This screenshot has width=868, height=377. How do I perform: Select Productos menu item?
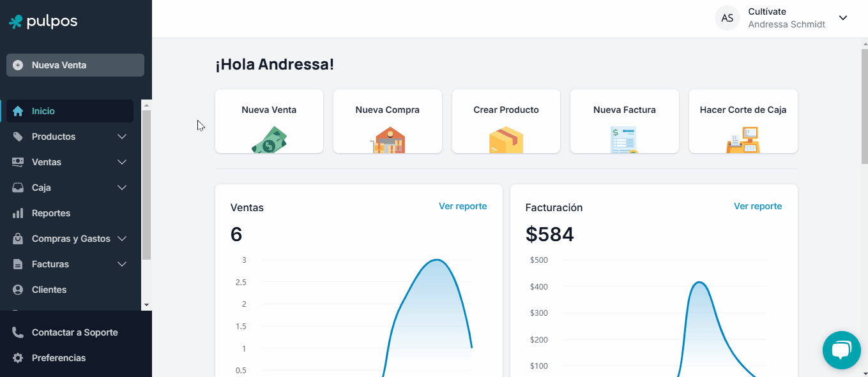point(70,137)
